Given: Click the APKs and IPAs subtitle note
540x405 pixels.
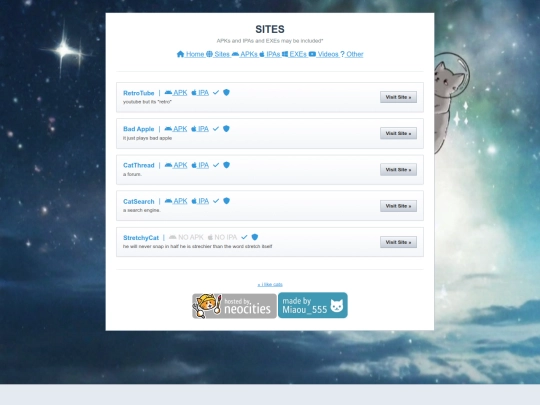Looking at the screenshot, I should click(x=270, y=41).
